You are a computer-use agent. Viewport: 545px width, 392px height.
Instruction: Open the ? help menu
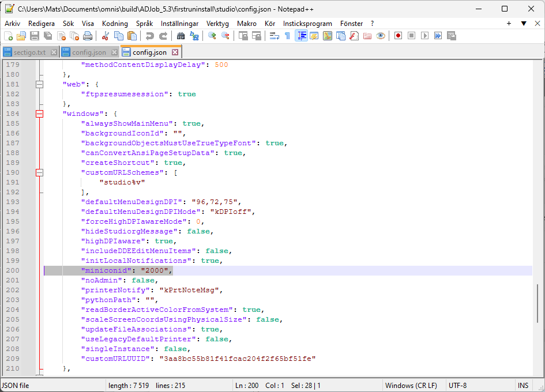click(x=372, y=24)
